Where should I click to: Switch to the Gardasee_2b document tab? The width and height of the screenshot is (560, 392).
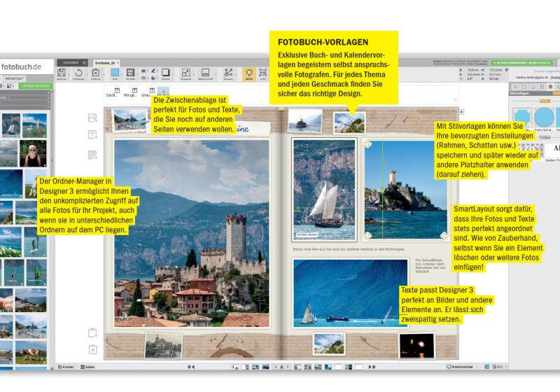coord(106,62)
